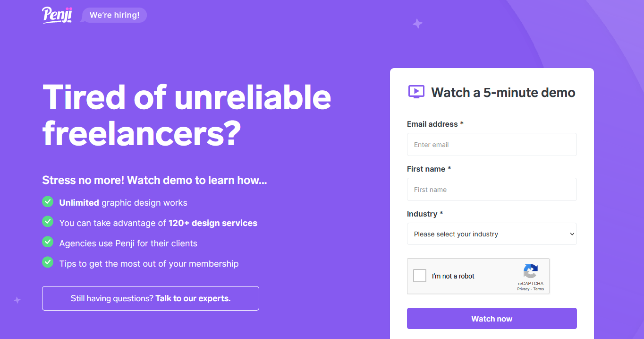Click the reCAPTCHA logo icon
This screenshot has height=339, width=644.
coord(530,271)
